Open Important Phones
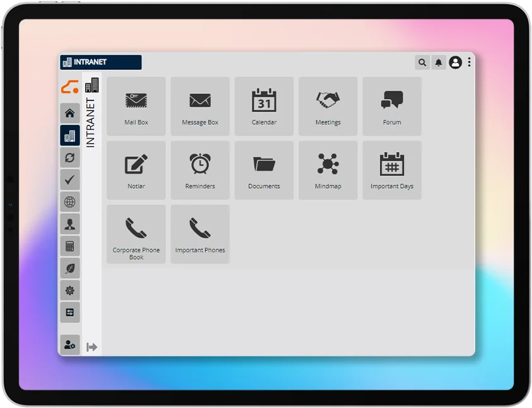Viewport: 532px width, 408px height. coord(199,233)
